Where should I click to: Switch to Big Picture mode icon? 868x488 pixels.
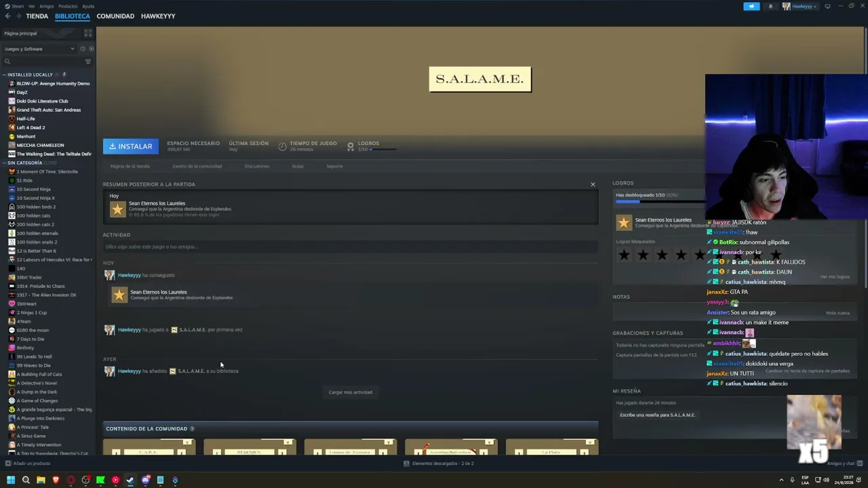coord(827,6)
